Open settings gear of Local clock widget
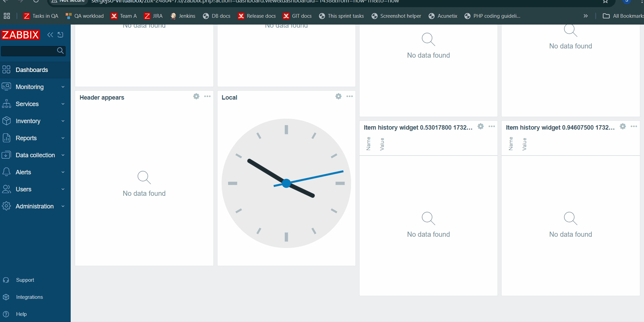 point(338,97)
